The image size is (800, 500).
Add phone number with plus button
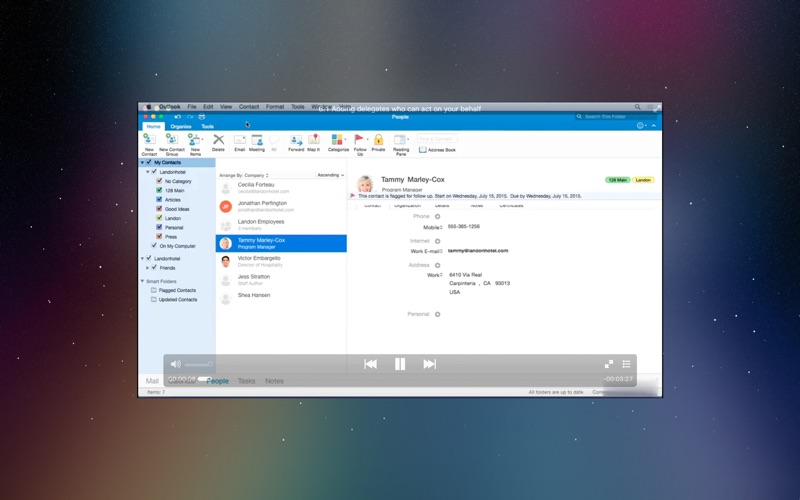pyautogui.click(x=437, y=216)
